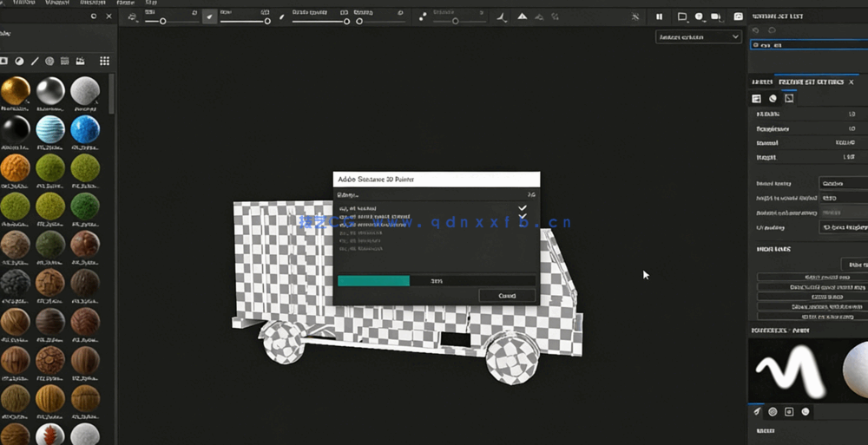
Task: Click the diagonal line brush filter icon
Action: click(x=35, y=61)
